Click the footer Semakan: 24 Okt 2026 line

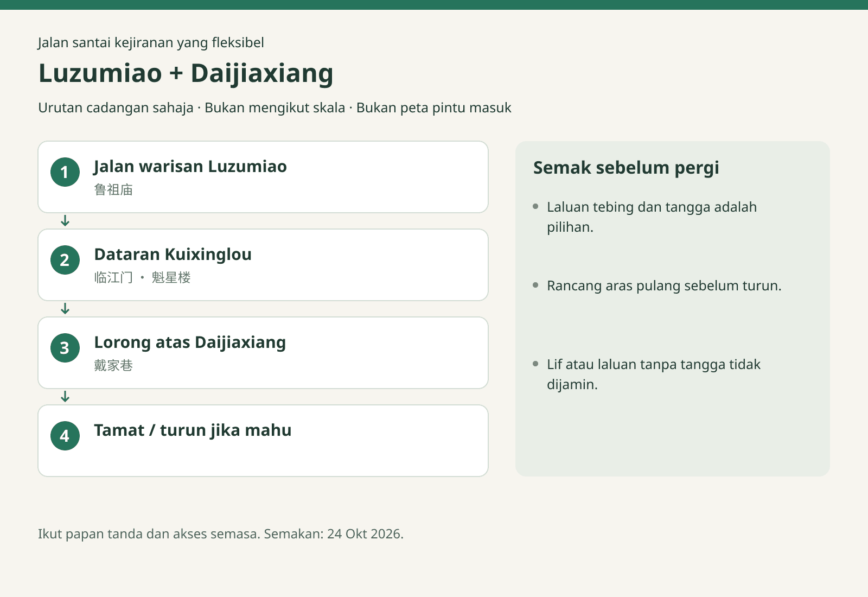pyautogui.click(x=221, y=534)
